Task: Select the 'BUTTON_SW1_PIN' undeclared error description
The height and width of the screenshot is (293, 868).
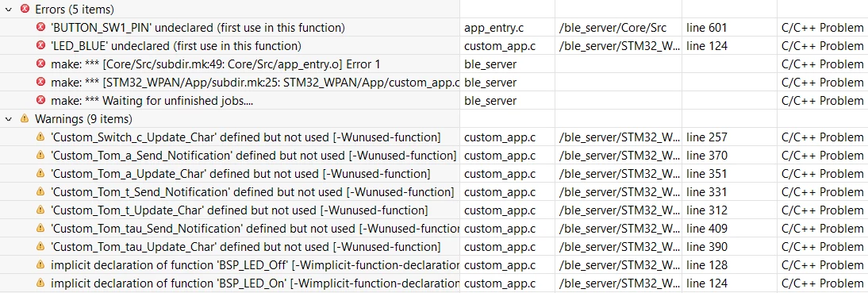Action: click(x=198, y=27)
